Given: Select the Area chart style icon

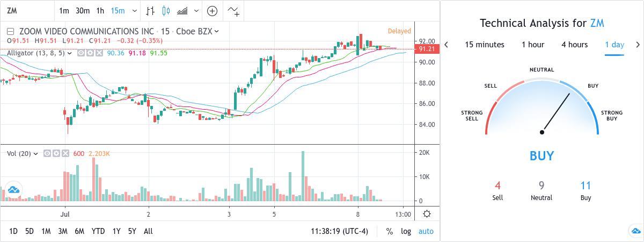Looking at the screenshot, I should click(x=182, y=11).
